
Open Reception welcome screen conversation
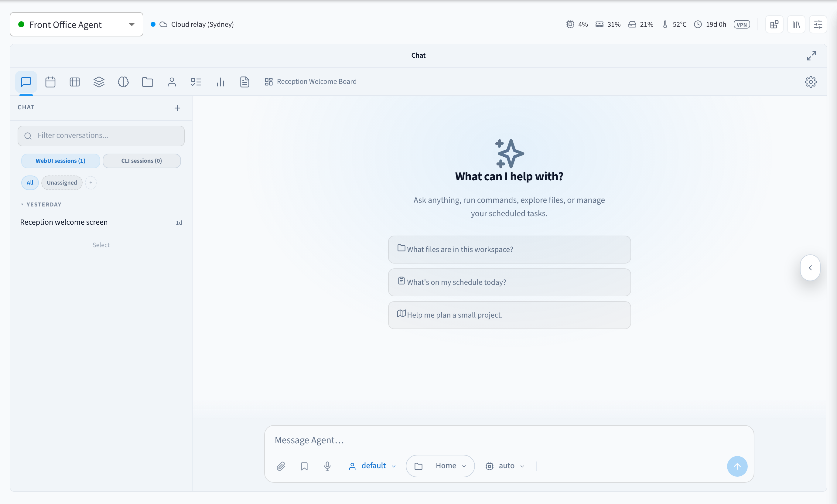[x=101, y=222]
